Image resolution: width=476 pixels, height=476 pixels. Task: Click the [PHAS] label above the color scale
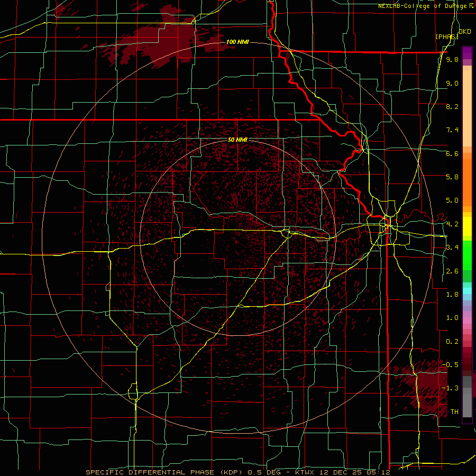(447, 36)
